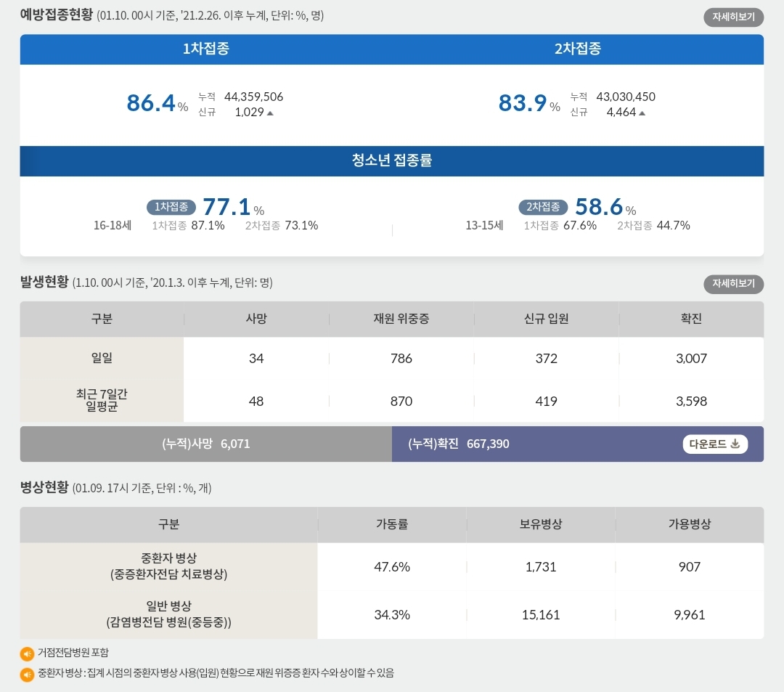Click the 신규 입원 column header
Screen dimensions: 784x692
pyautogui.click(x=547, y=319)
